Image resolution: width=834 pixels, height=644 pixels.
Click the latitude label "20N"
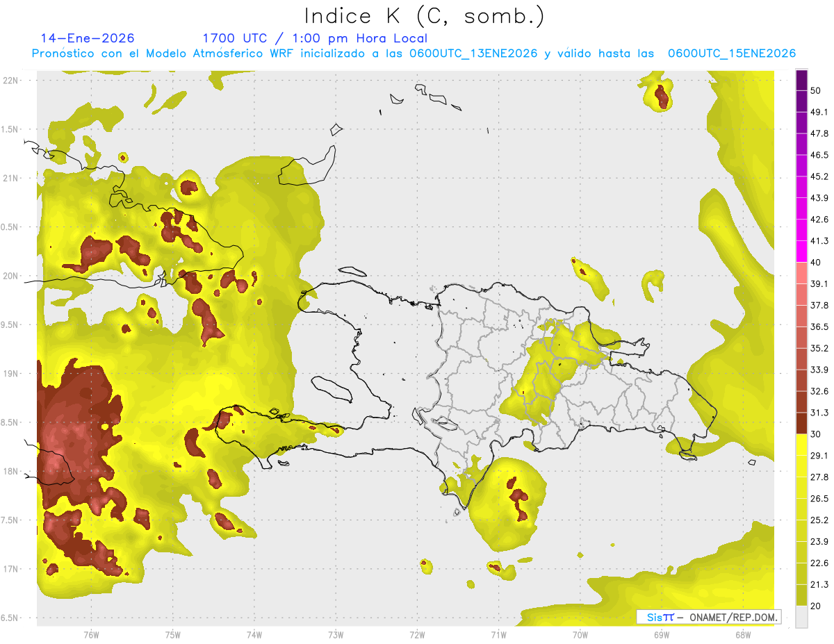tap(11, 276)
